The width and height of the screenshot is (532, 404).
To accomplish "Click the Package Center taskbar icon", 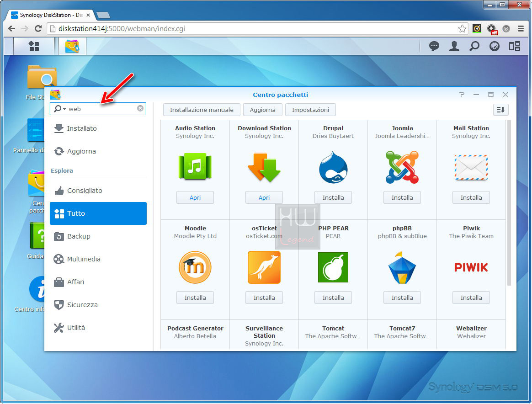I will pos(72,46).
